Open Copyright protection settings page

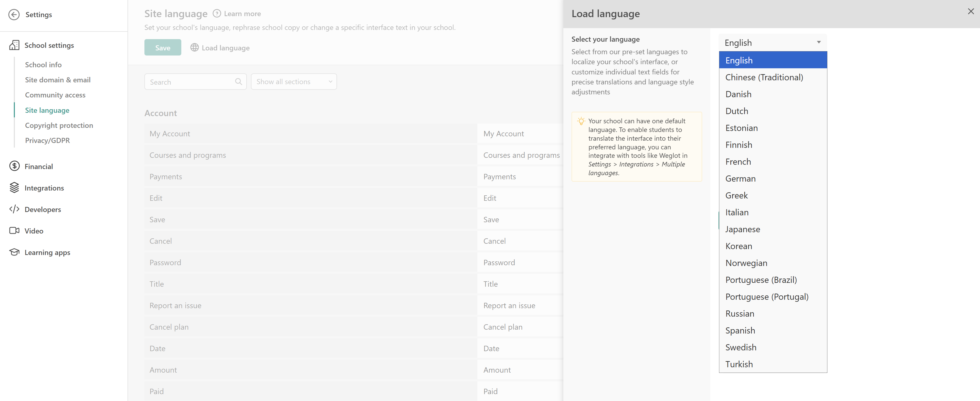click(59, 125)
